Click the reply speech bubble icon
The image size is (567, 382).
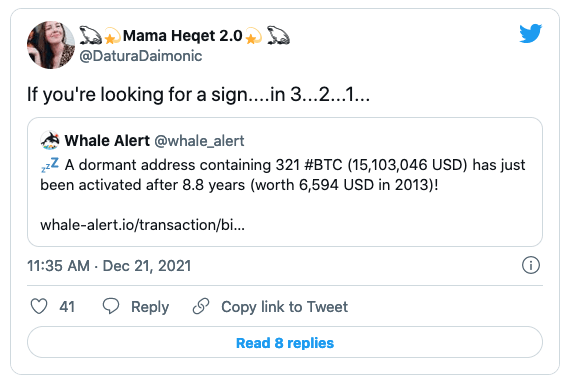pyautogui.click(x=111, y=306)
